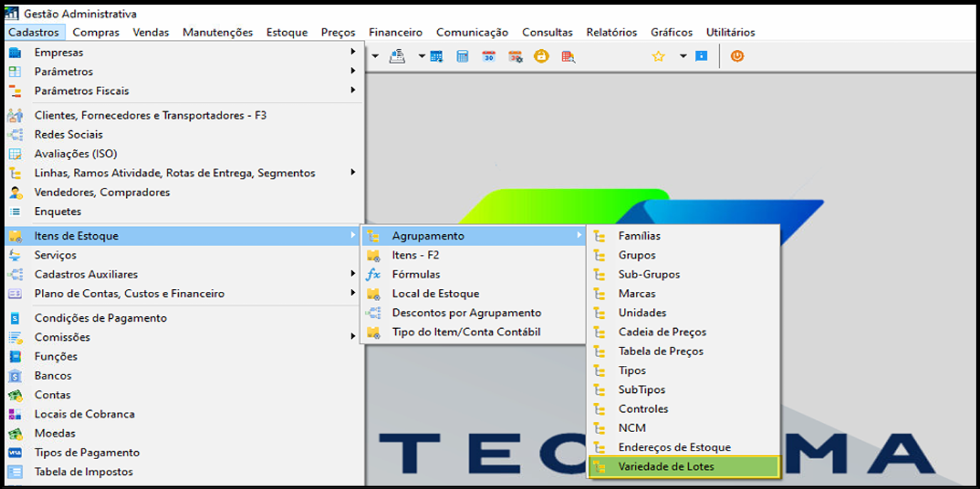Image resolution: width=980 pixels, height=489 pixels.
Task: Expand the Plano de Contas submenu arrow
Action: 353,293
